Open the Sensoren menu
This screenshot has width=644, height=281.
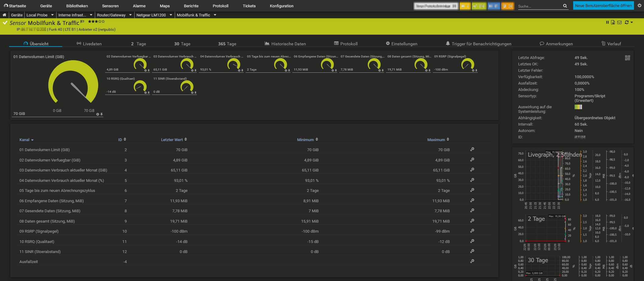pos(110,6)
